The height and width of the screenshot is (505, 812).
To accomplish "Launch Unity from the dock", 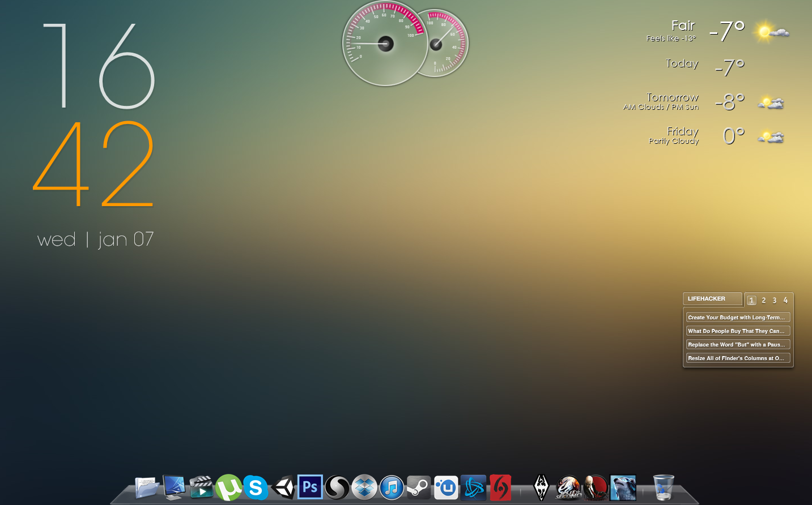I will [x=283, y=487].
